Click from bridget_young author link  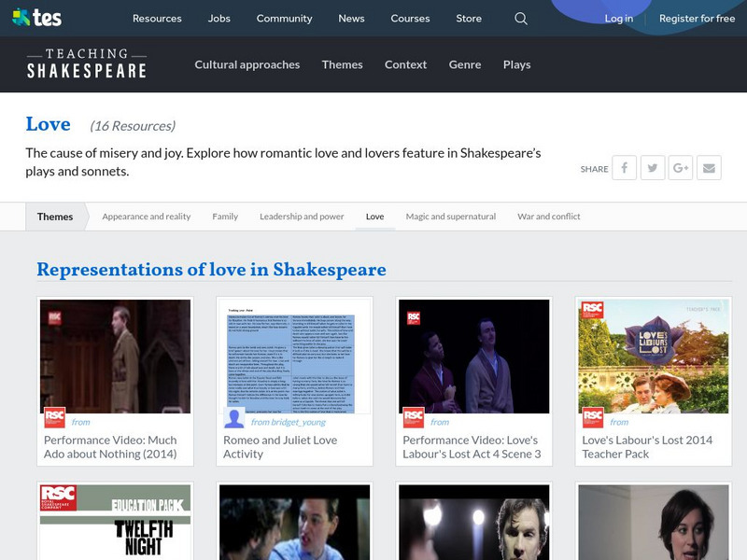[289, 422]
